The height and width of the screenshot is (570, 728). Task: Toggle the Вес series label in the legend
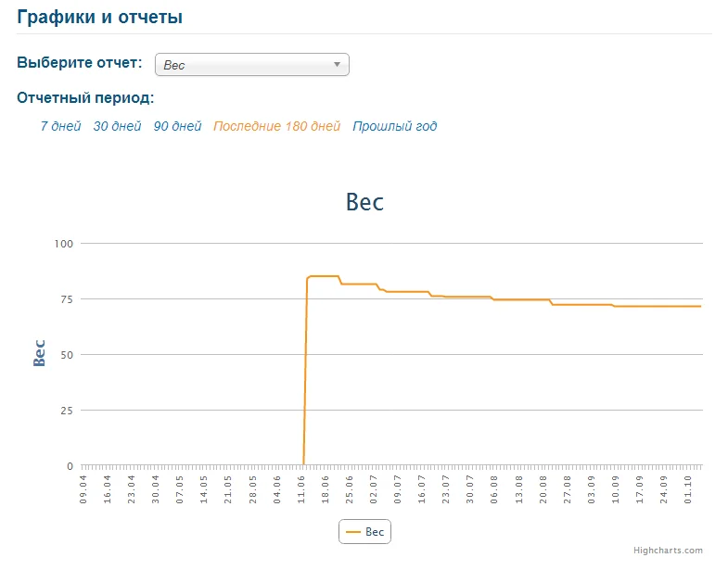pos(375,532)
